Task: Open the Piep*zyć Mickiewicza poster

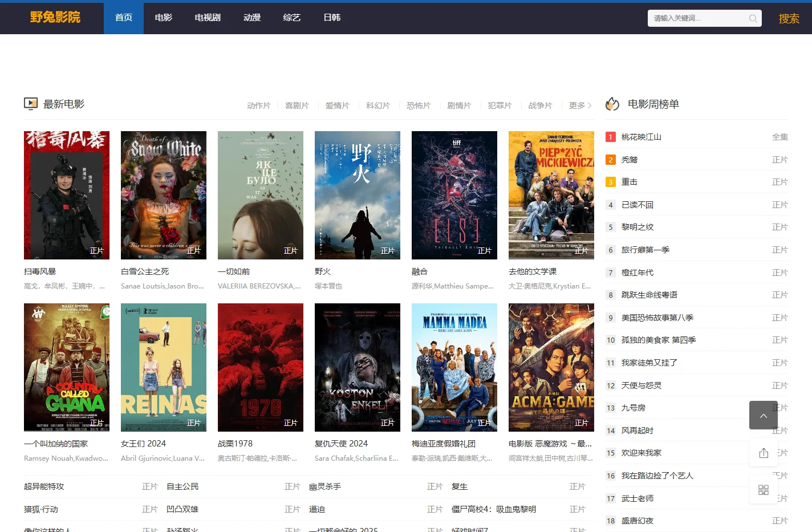Action: coord(551,195)
